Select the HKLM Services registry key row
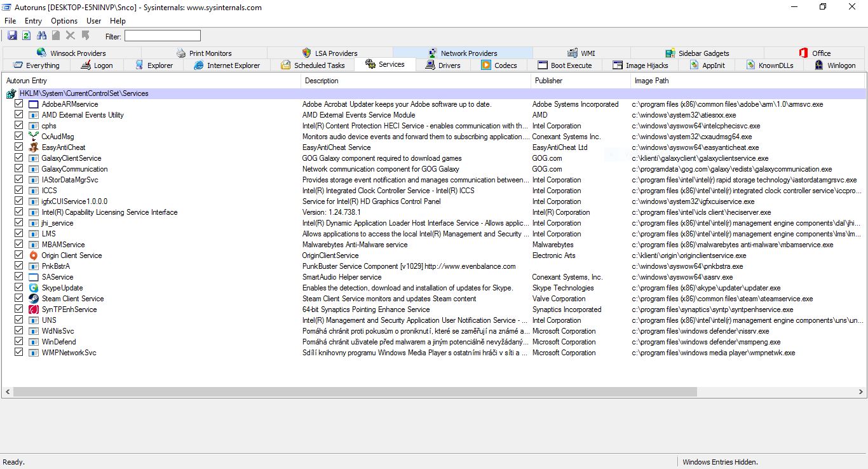The height and width of the screenshot is (469, 868). (84, 93)
